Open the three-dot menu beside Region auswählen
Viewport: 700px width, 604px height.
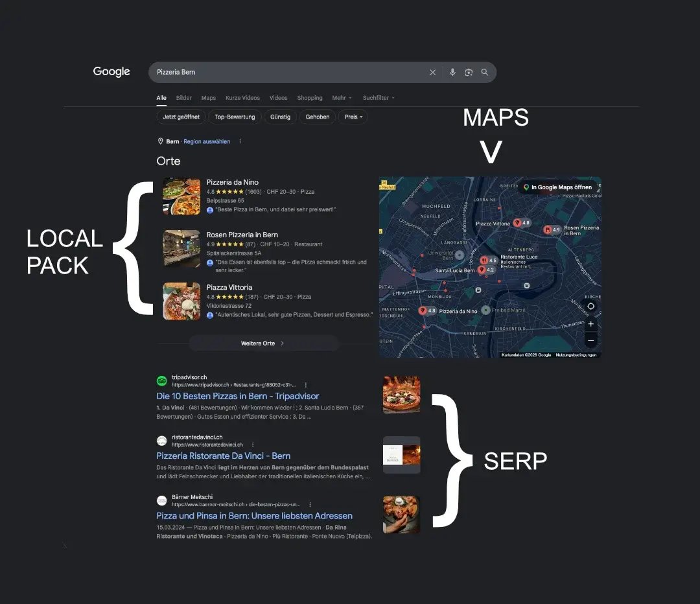pyautogui.click(x=240, y=141)
